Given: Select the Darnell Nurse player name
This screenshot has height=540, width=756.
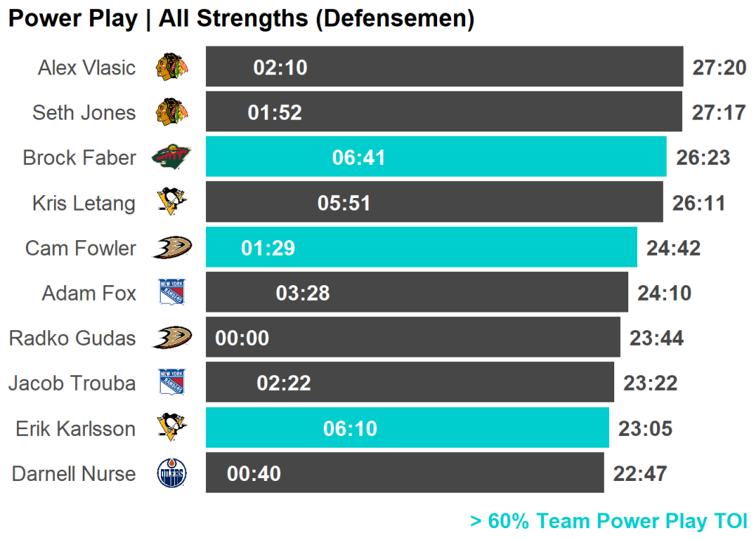Looking at the screenshot, I should (x=74, y=474).
